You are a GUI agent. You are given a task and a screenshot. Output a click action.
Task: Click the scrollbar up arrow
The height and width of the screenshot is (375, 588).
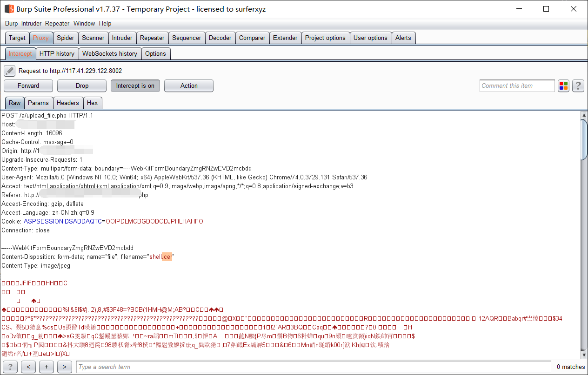point(584,115)
